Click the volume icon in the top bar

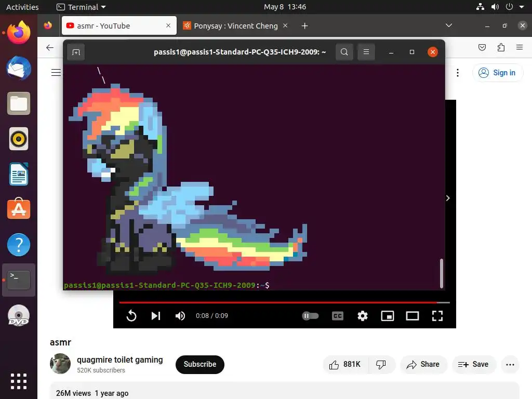(x=495, y=7)
